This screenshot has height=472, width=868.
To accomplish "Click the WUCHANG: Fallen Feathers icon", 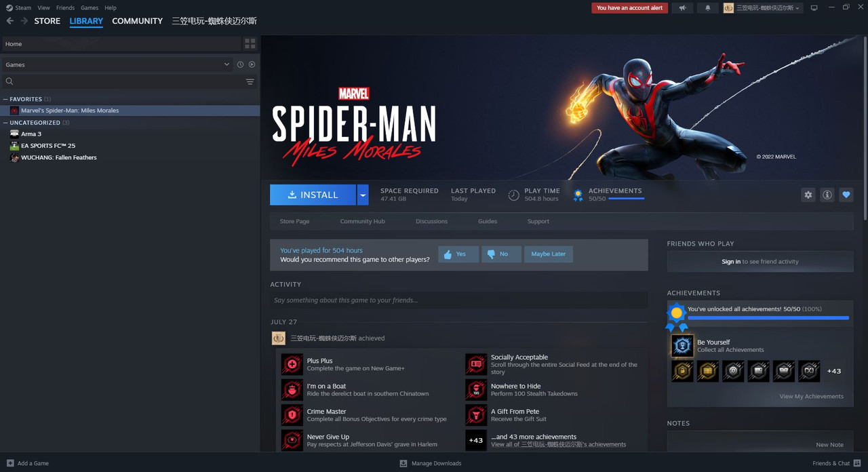I will click(x=14, y=157).
